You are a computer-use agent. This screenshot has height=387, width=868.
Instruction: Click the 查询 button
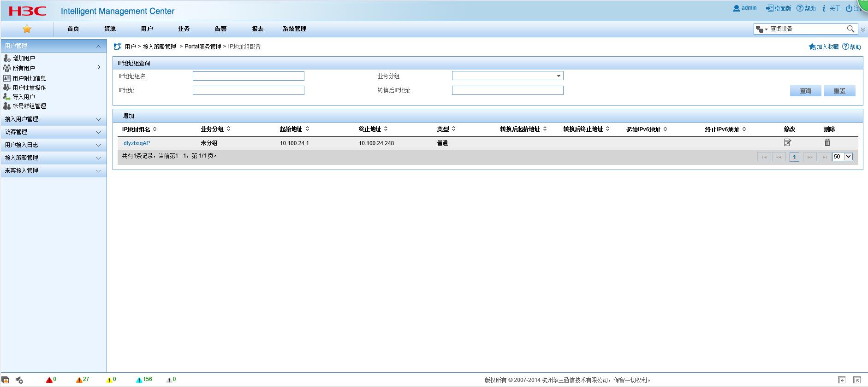[806, 91]
